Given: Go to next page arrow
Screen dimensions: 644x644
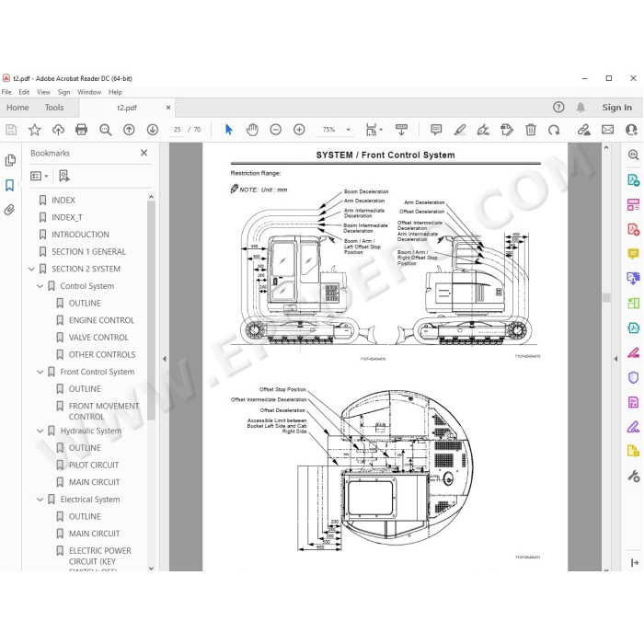Looking at the screenshot, I should [x=153, y=130].
